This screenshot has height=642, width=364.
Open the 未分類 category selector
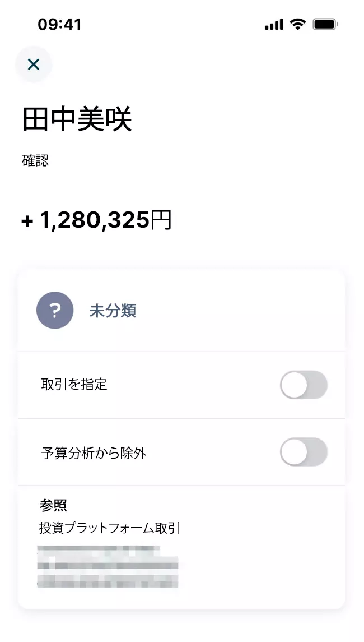click(x=113, y=311)
